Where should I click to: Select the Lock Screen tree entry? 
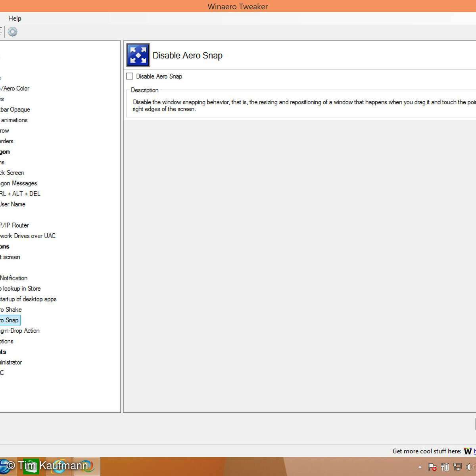(12, 173)
